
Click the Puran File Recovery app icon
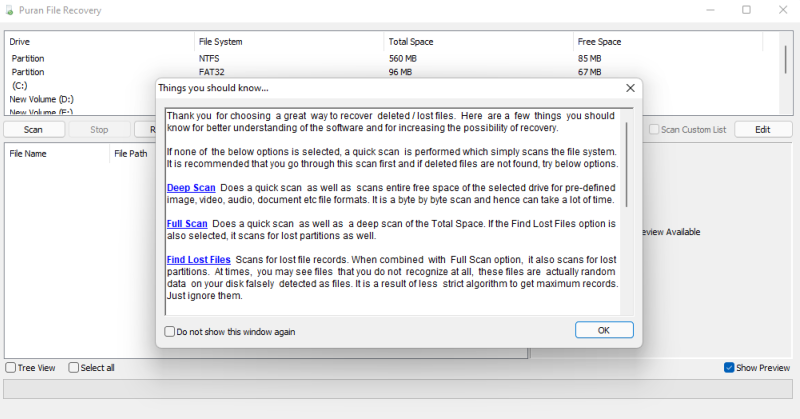click(9, 10)
